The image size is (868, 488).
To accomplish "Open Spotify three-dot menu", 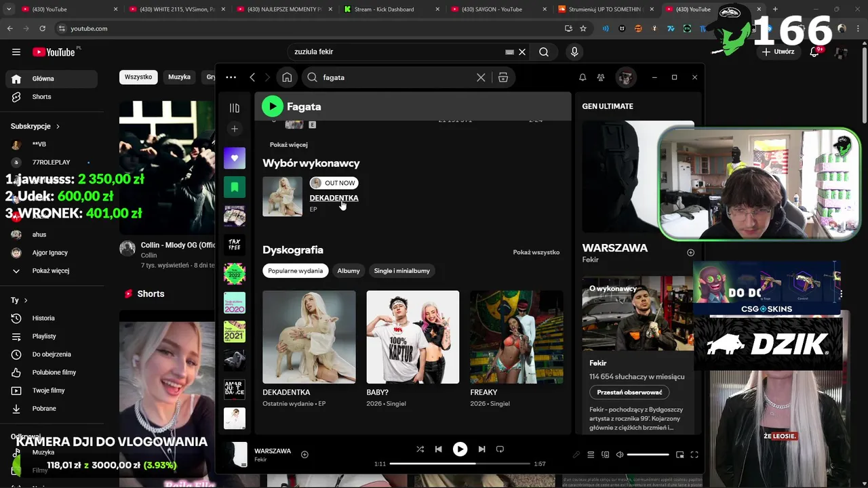I will pyautogui.click(x=231, y=77).
